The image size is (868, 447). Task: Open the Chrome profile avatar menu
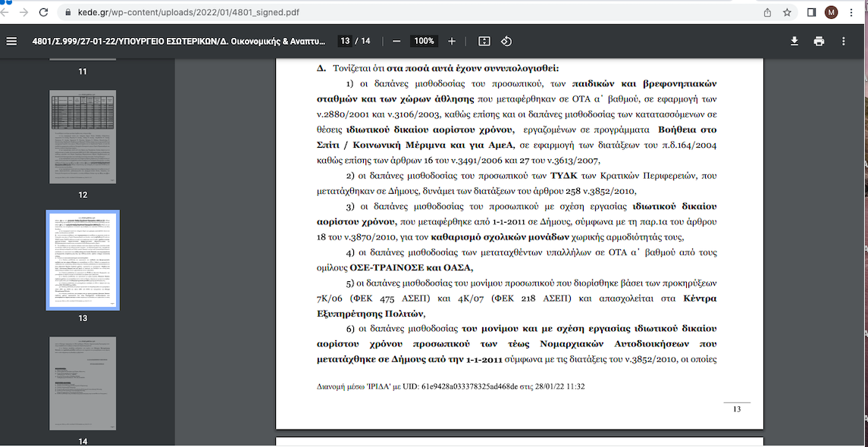831,12
